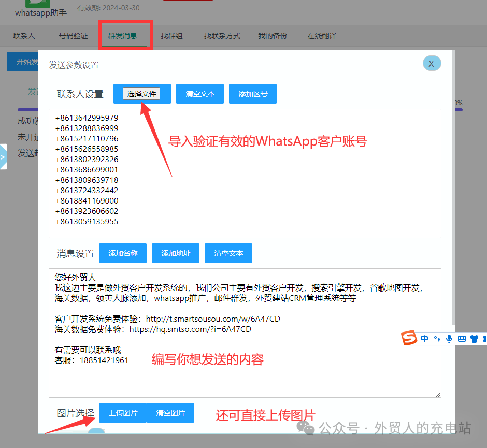Click number +8613923606602 in list
This screenshot has height=448, width=487.
pyautogui.click(x=87, y=211)
